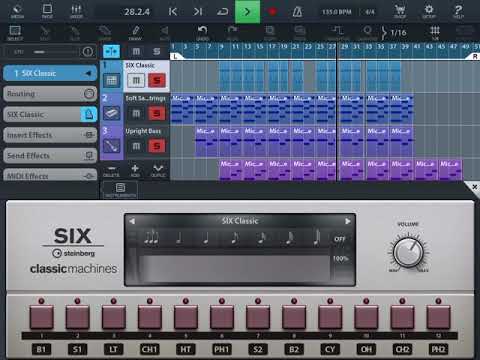The width and height of the screenshot is (480, 360).
Task: Toggle cycle loop mode
Action: [222, 12]
